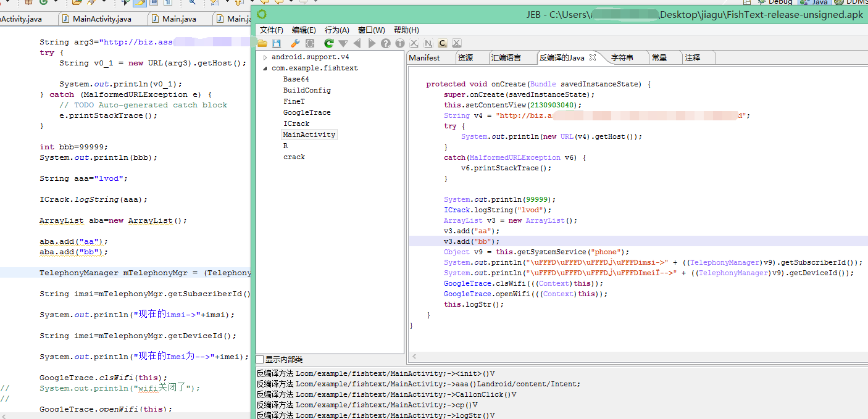868x419 pixels.
Task: Click System.out.println(99999) line in JEB
Action: pyautogui.click(x=500, y=199)
